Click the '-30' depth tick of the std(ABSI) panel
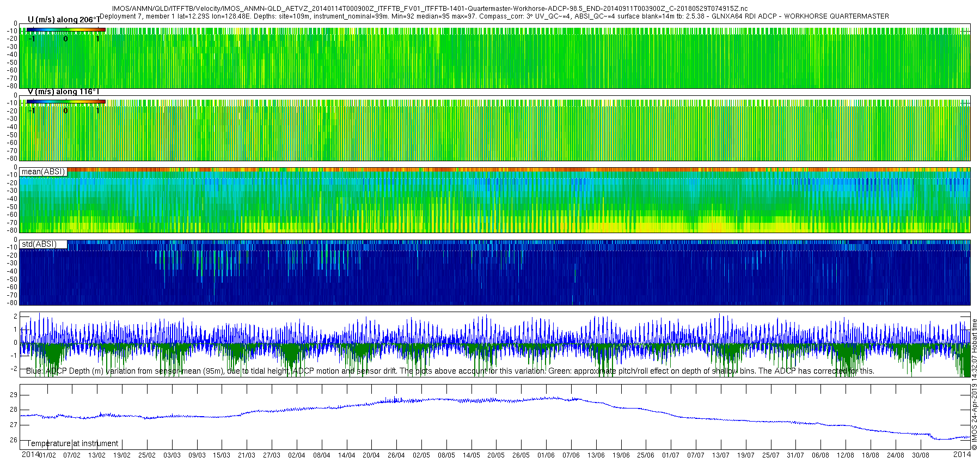 [x=12, y=263]
